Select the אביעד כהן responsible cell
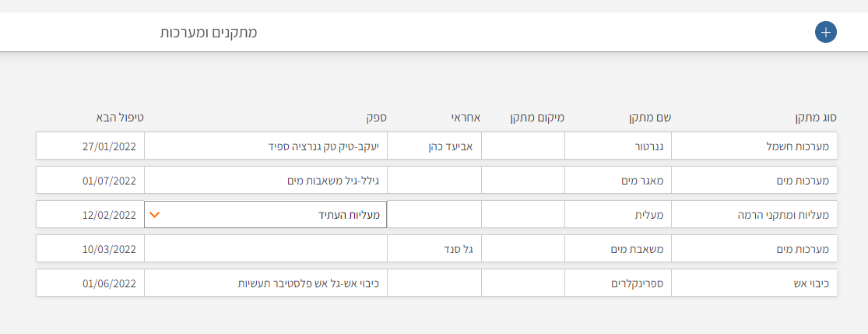 [434, 146]
